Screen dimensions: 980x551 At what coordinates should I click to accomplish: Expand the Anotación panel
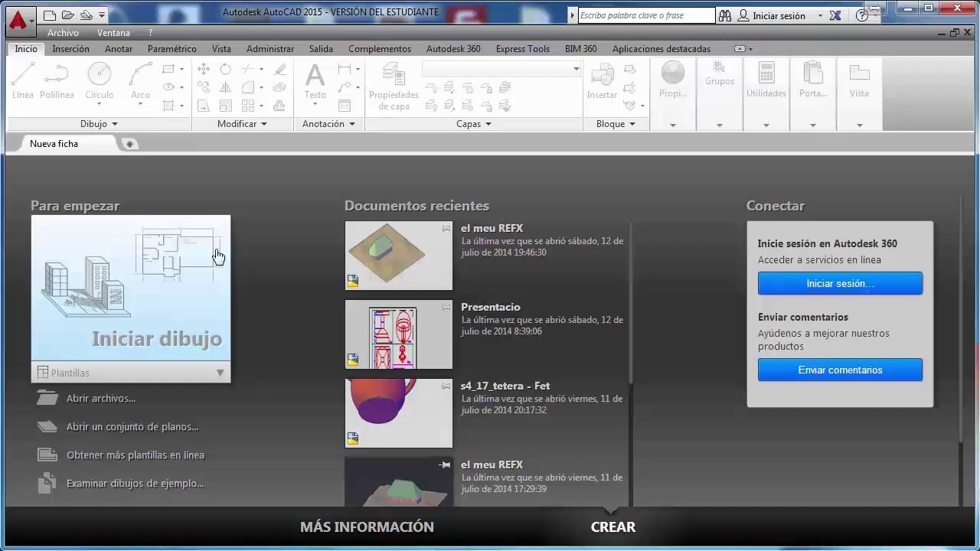328,124
